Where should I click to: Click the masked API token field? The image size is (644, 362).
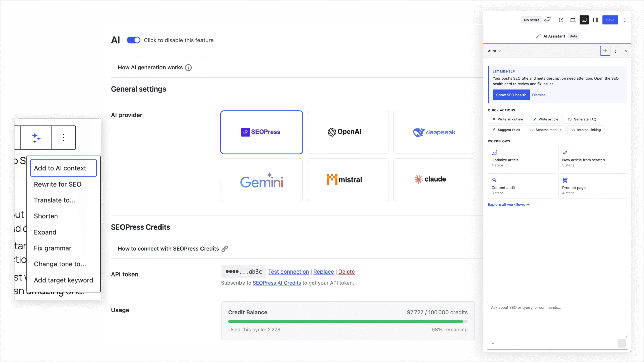[x=244, y=271]
